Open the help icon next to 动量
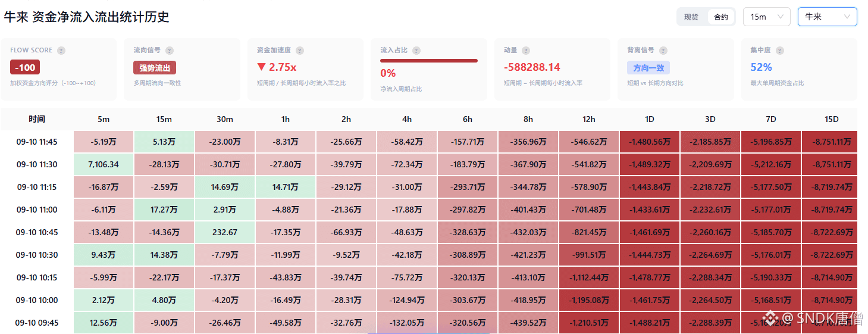 point(526,51)
